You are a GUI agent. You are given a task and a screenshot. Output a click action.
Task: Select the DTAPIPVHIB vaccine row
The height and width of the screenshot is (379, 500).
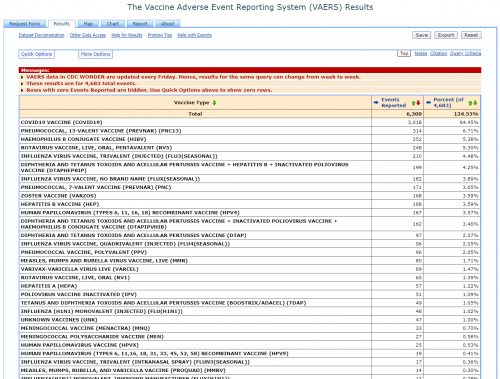click(250, 224)
